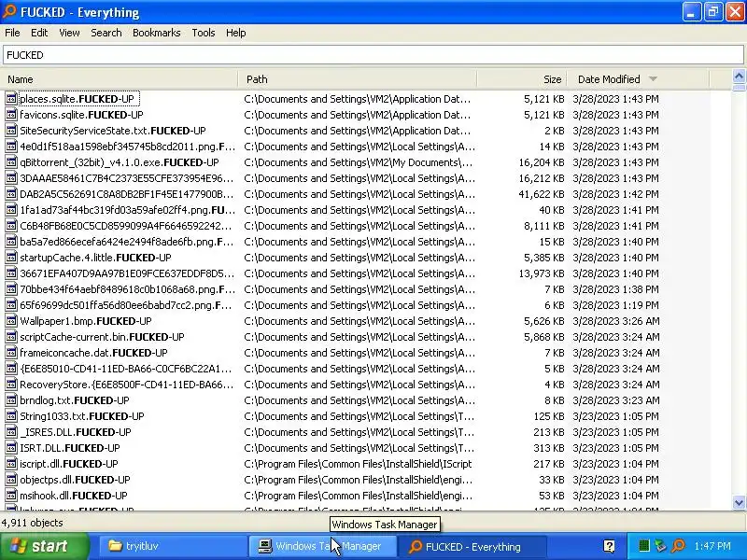The height and width of the screenshot is (560, 747).
Task: Open the Search menu
Action: click(106, 33)
